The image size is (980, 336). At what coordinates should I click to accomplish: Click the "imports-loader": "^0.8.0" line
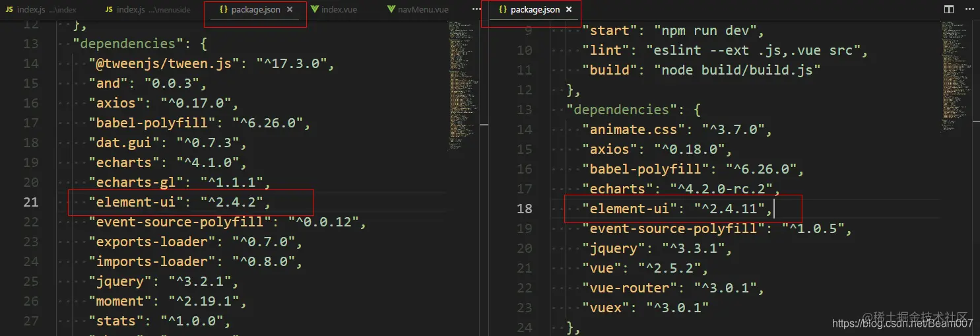(195, 261)
